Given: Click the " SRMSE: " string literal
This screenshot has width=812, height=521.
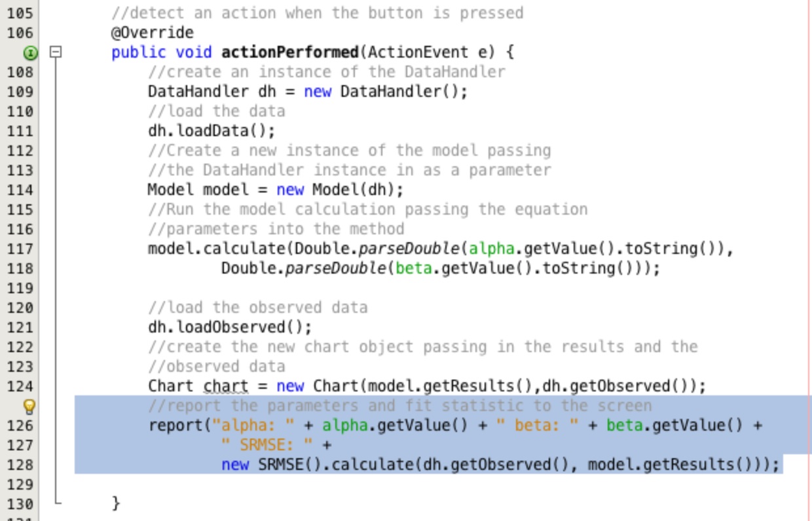Looking at the screenshot, I should tap(267, 445).
